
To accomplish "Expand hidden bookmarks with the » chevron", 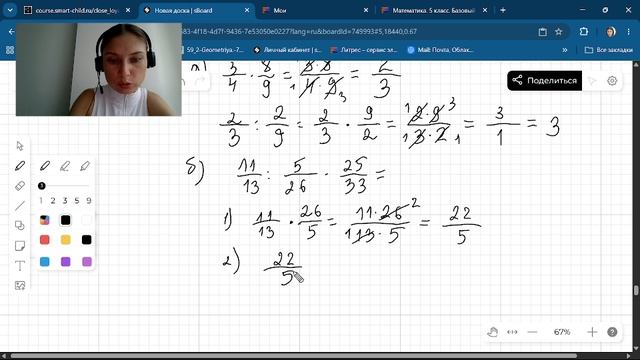I will tap(565, 50).
